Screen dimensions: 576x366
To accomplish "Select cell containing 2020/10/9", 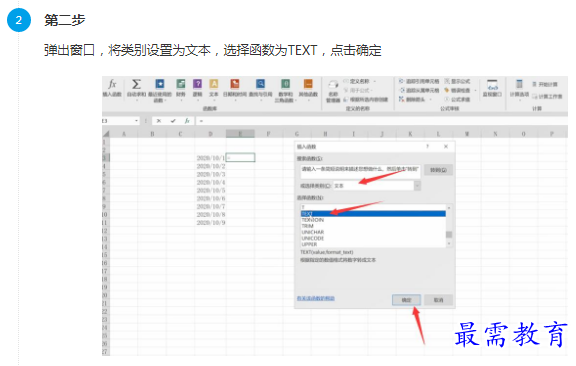I will click(210, 223).
